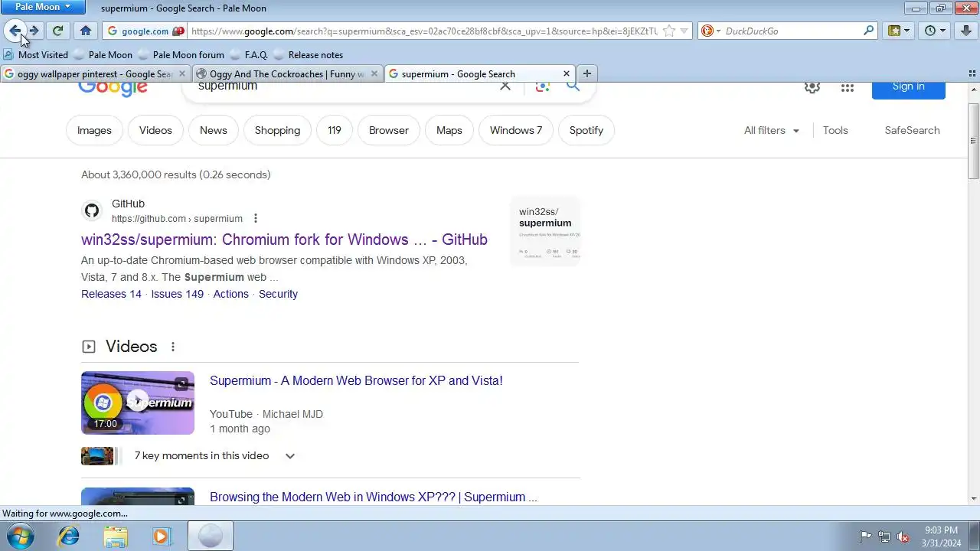980x551 pixels.
Task: Click the URL address field
Action: click(423, 31)
